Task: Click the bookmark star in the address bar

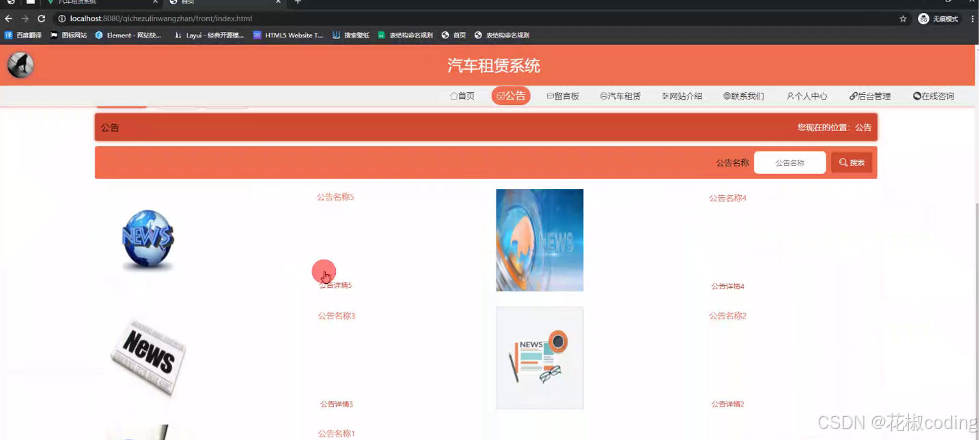Action: [903, 18]
